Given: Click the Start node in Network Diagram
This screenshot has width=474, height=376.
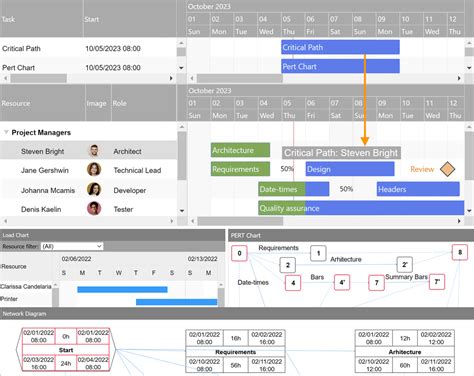Looking at the screenshot, I should point(66,349).
